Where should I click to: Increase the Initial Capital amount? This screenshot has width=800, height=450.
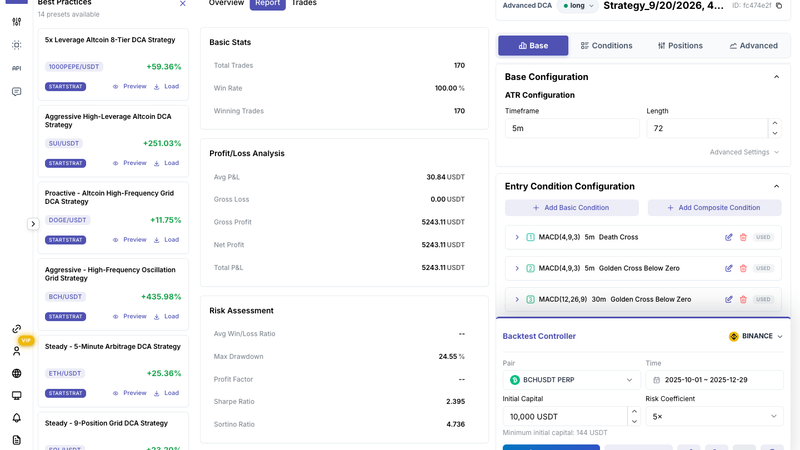[634, 411]
